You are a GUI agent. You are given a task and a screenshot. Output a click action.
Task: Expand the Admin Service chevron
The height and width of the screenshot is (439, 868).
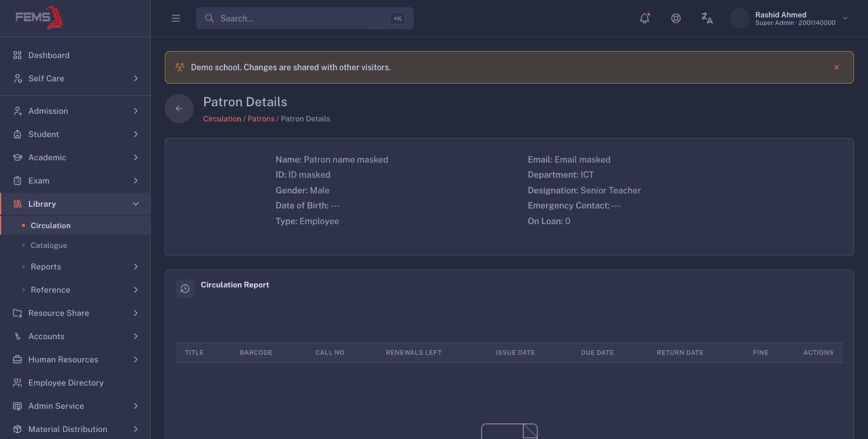[x=136, y=406]
